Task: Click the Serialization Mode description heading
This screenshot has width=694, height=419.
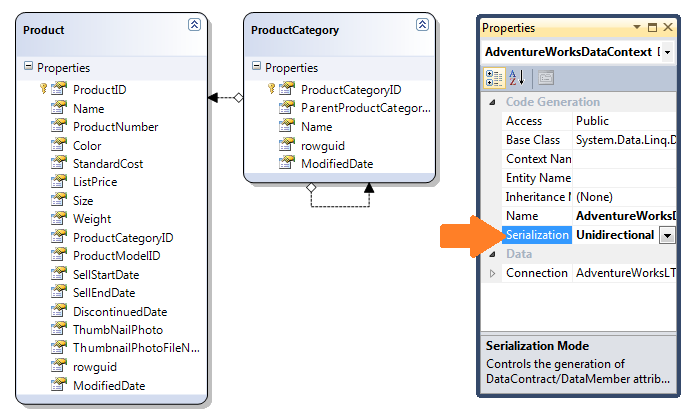Action: click(x=537, y=346)
